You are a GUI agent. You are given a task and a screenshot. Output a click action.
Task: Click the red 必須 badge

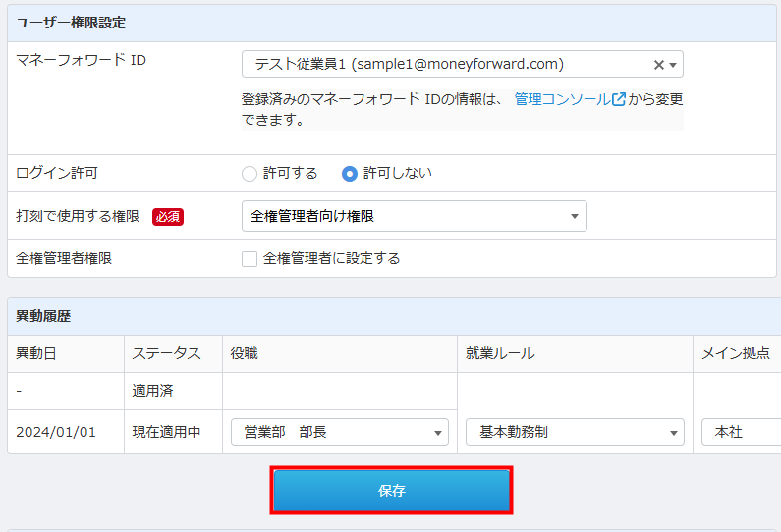click(168, 217)
